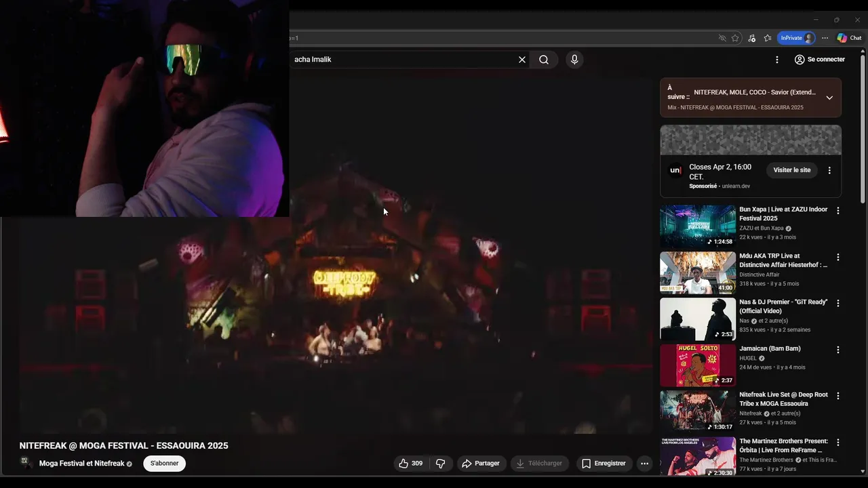Open Nitefreak Live Set Deep Root Tribe thumbnail
Viewport: 868px width, 488px height.
point(698,411)
